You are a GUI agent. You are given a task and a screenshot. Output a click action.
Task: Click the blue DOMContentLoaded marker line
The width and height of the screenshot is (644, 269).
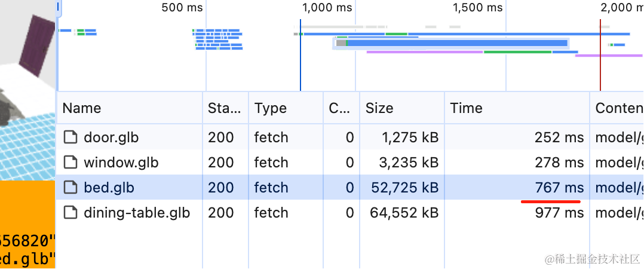(300, 54)
